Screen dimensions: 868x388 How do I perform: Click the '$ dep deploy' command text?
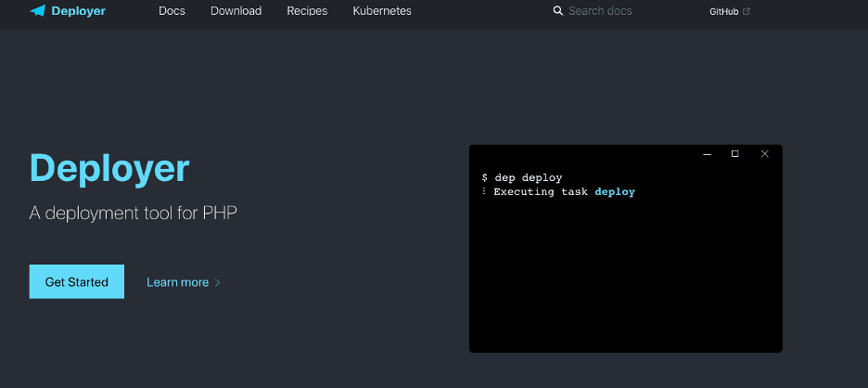(x=522, y=178)
